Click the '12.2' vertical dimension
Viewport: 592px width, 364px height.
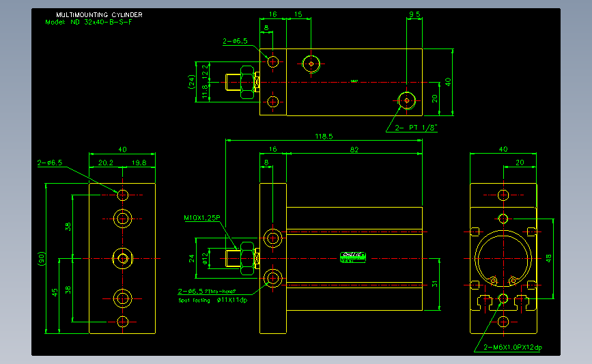click(x=205, y=71)
